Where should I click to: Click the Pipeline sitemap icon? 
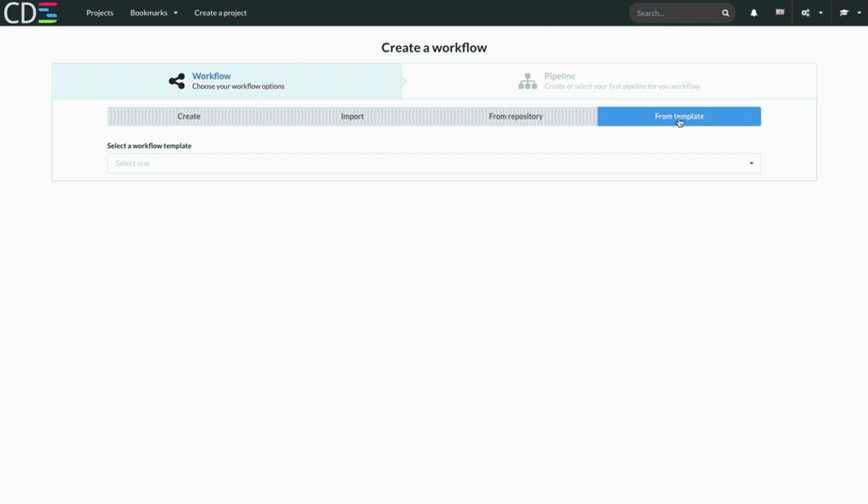pyautogui.click(x=528, y=81)
